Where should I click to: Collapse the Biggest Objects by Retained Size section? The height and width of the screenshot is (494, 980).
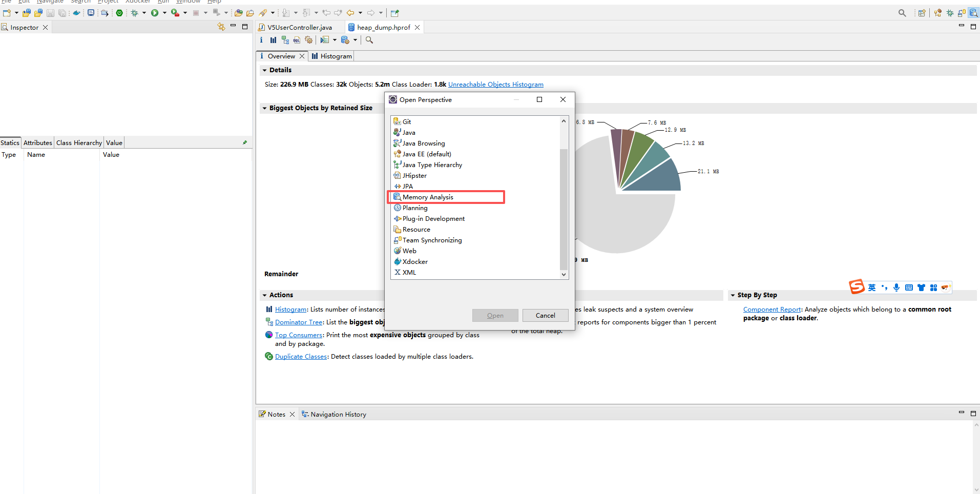pos(264,108)
